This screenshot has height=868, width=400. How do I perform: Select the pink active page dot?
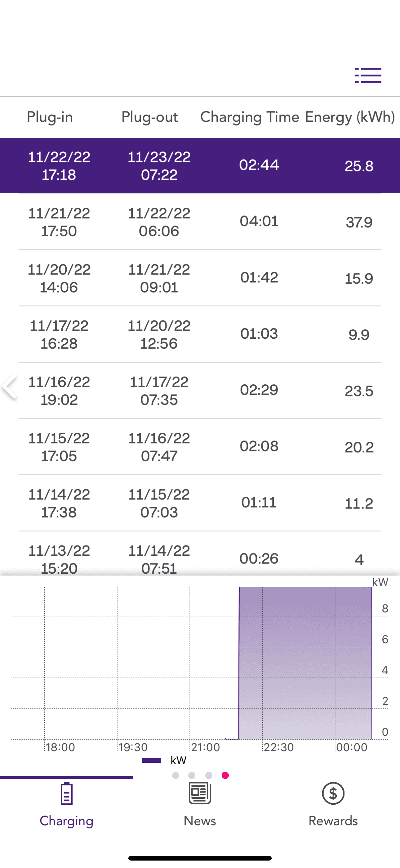[x=225, y=775]
